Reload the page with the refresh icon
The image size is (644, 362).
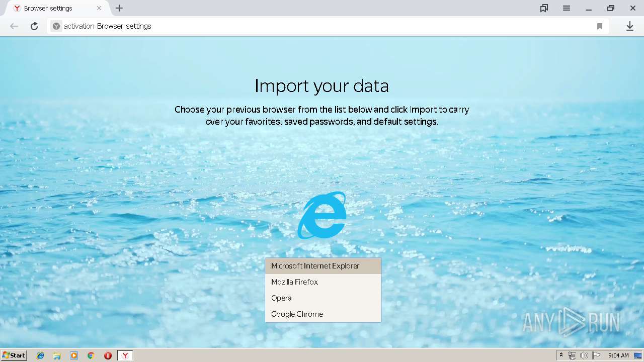click(x=34, y=26)
